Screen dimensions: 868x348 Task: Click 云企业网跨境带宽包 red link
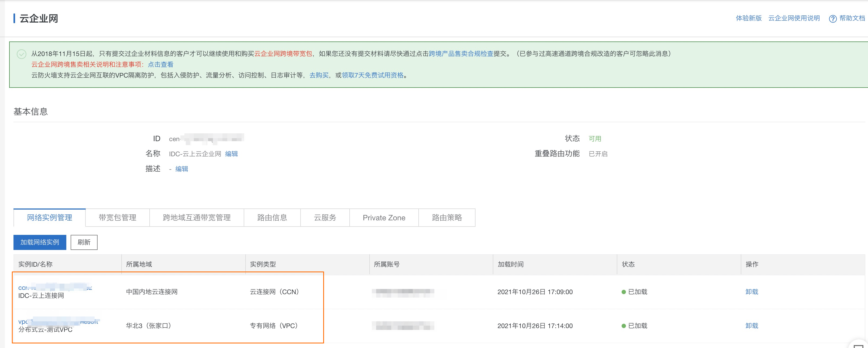pyautogui.click(x=283, y=54)
